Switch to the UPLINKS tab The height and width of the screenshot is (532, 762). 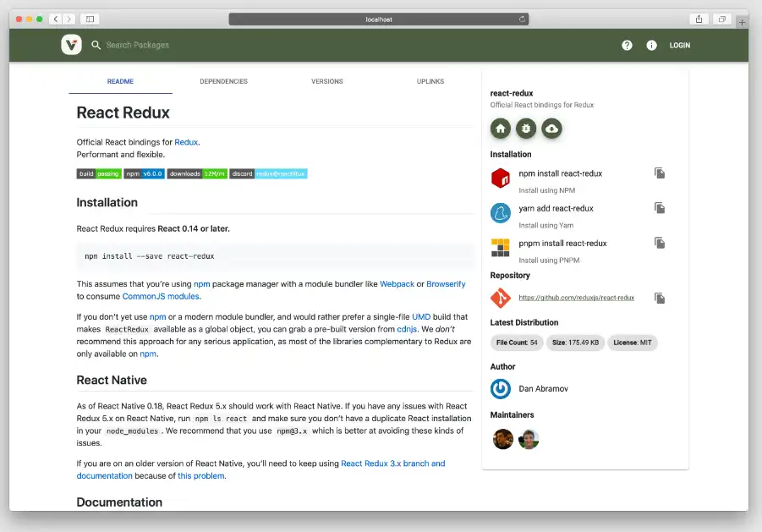click(x=430, y=81)
